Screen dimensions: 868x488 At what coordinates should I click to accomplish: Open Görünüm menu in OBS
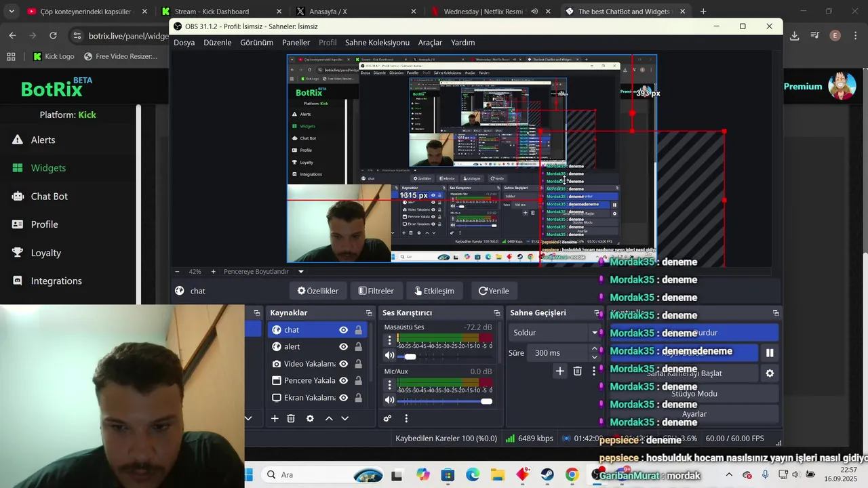[256, 42]
